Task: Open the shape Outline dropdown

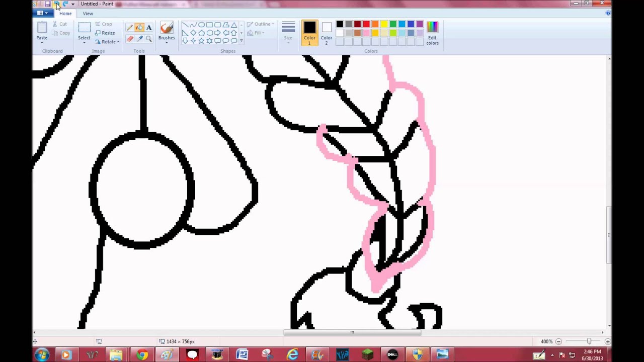Action: [261, 24]
